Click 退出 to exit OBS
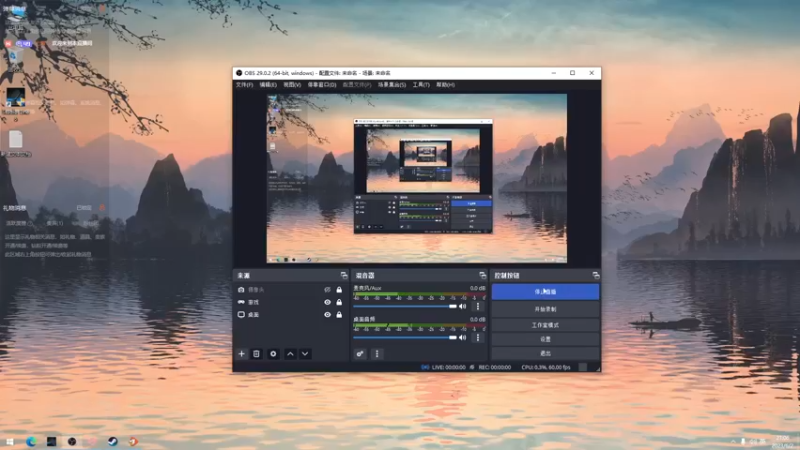Screen dimensions: 800x450 (545, 353)
